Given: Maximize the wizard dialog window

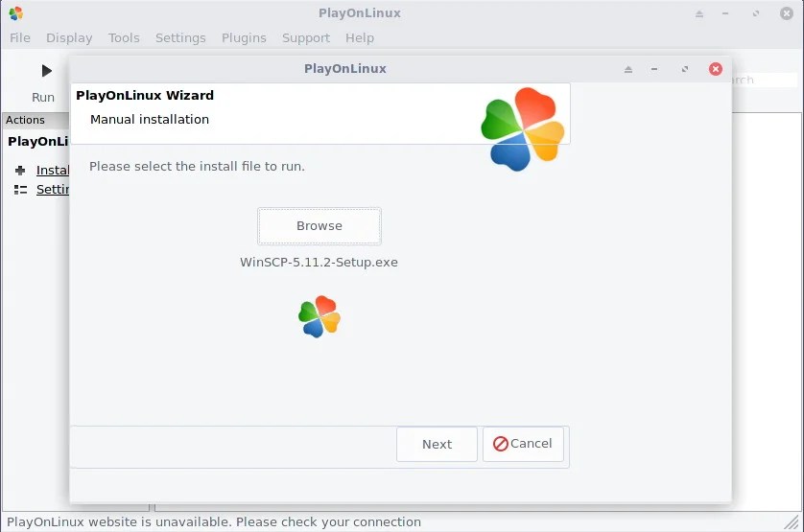Looking at the screenshot, I should point(684,69).
